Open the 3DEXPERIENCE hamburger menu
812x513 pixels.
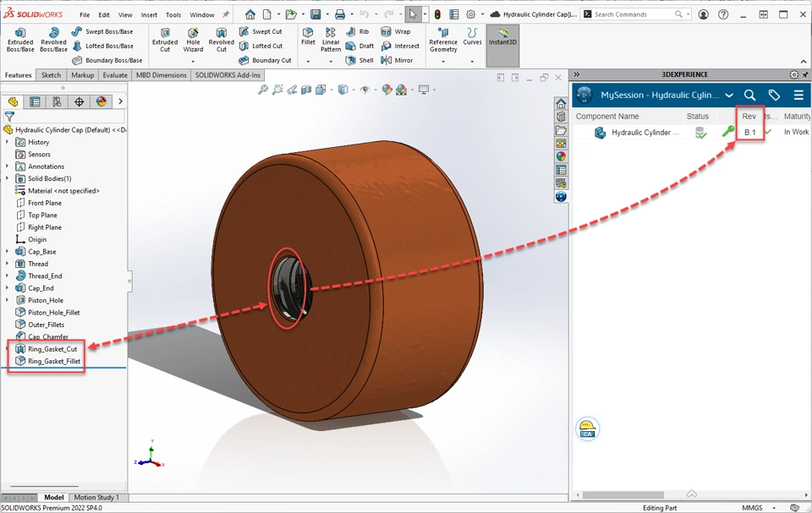pyautogui.click(x=798, y=96)
